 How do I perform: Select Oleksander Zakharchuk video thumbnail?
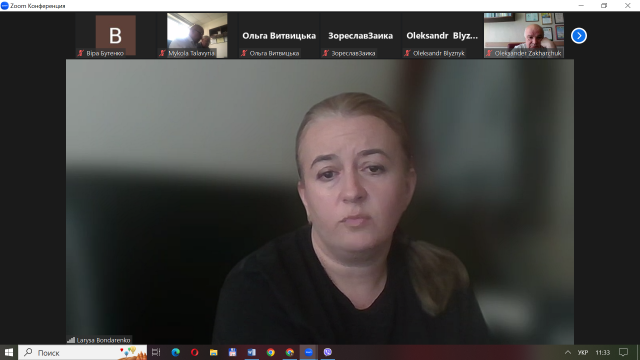(x=524, y=35)
